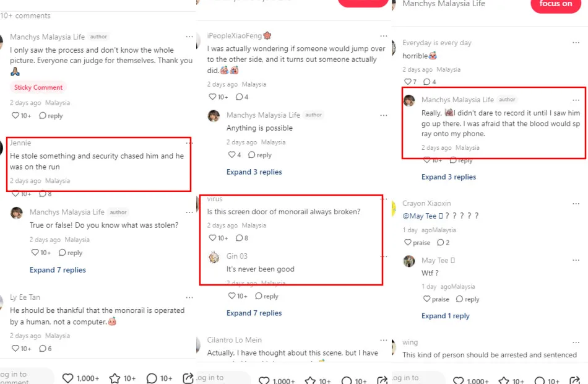The width and height of the screenshot is (588, 384).
Task: Click the heart under the 'horrible' comment
Action: pos(408,82)
